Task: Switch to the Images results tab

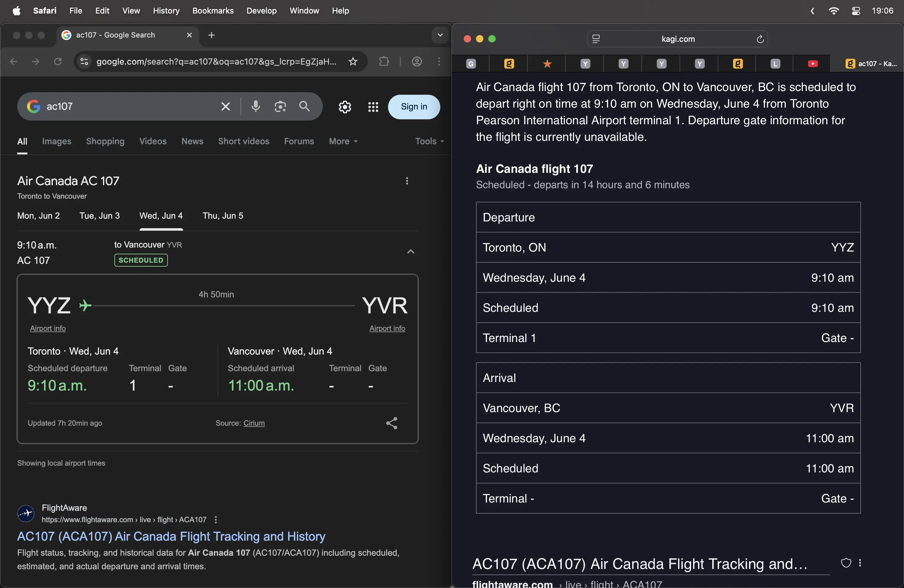Action: (57, 141)
